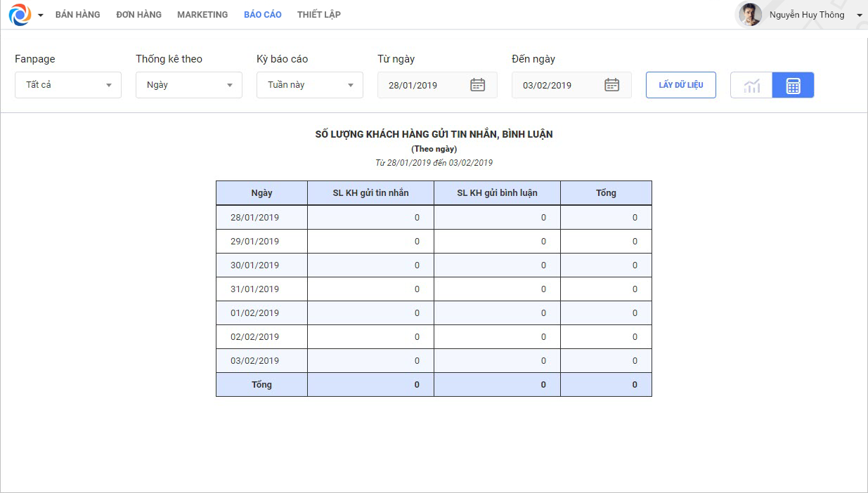868x493 pixels.
Task: Go to the ĐƠN HÀNG menu
Action: point(138,15)
